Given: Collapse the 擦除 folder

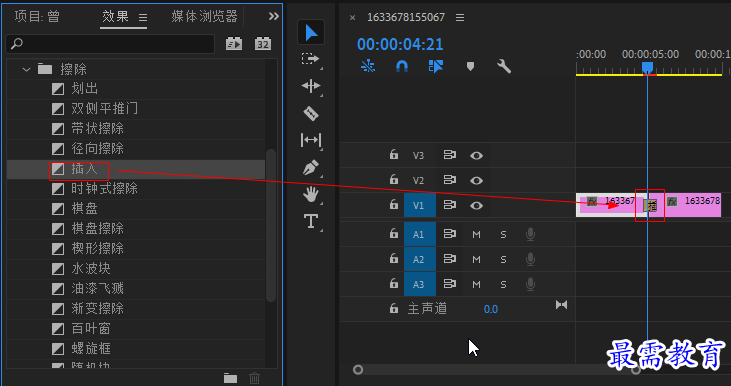Looking at the screenshot, I should (27, 69).
